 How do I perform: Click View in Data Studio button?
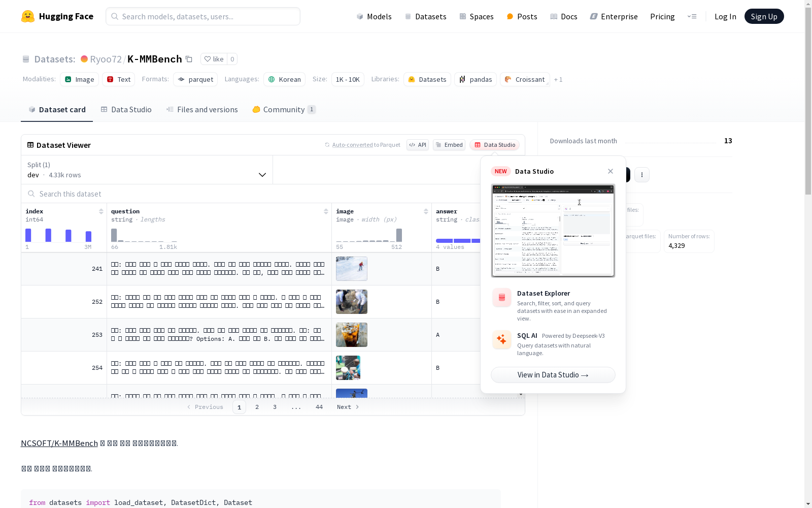tap(553, 375)
